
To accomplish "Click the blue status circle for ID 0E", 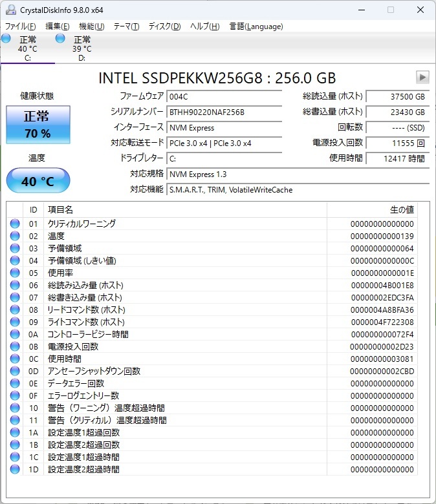I will [15, 383].
